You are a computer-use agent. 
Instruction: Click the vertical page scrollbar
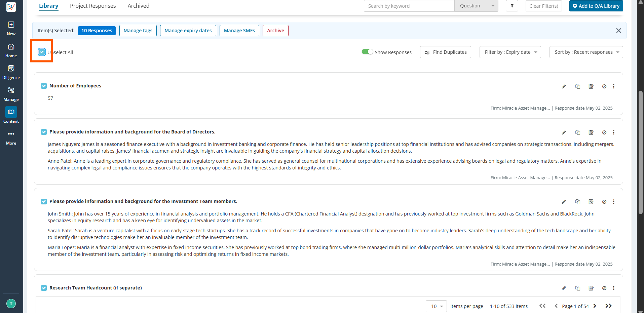click(641, 152)
